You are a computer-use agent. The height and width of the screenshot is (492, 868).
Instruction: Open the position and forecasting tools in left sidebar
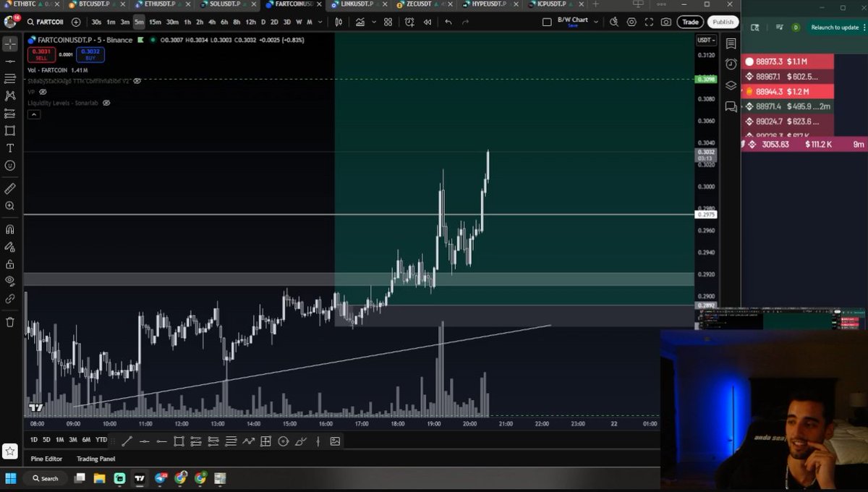[x=10, y=114]
